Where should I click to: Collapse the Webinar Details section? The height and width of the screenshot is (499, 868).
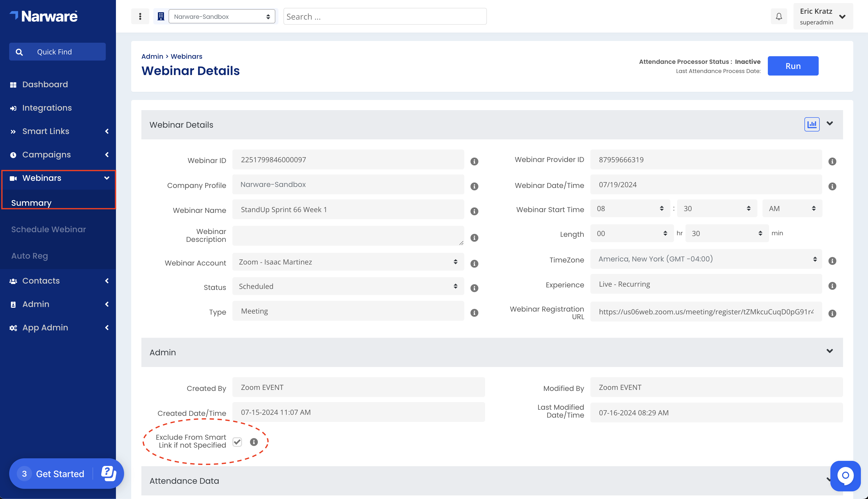829,123
